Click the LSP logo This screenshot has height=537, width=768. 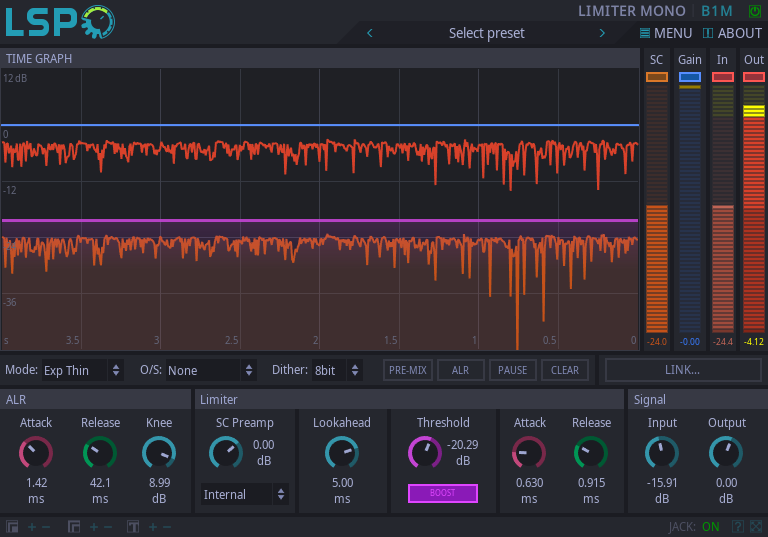click(60, 22)
